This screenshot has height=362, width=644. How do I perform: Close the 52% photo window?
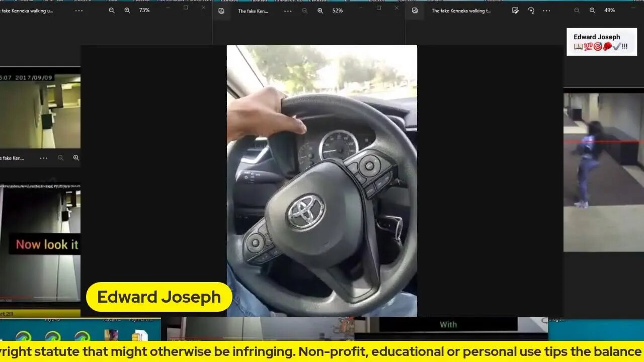coord(396,8)
